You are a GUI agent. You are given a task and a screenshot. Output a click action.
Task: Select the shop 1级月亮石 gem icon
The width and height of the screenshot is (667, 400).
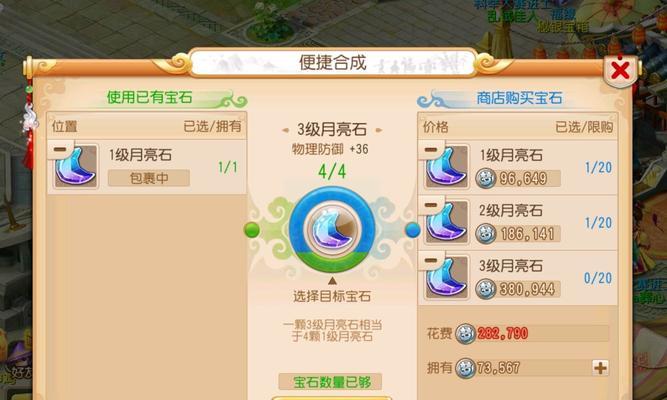(447, 167)
